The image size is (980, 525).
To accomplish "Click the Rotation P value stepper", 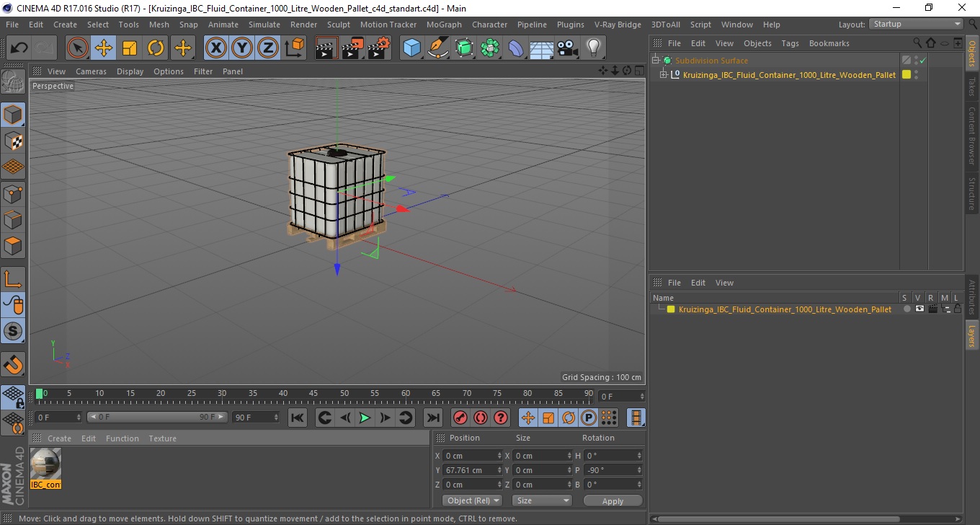I will point(639,470).
